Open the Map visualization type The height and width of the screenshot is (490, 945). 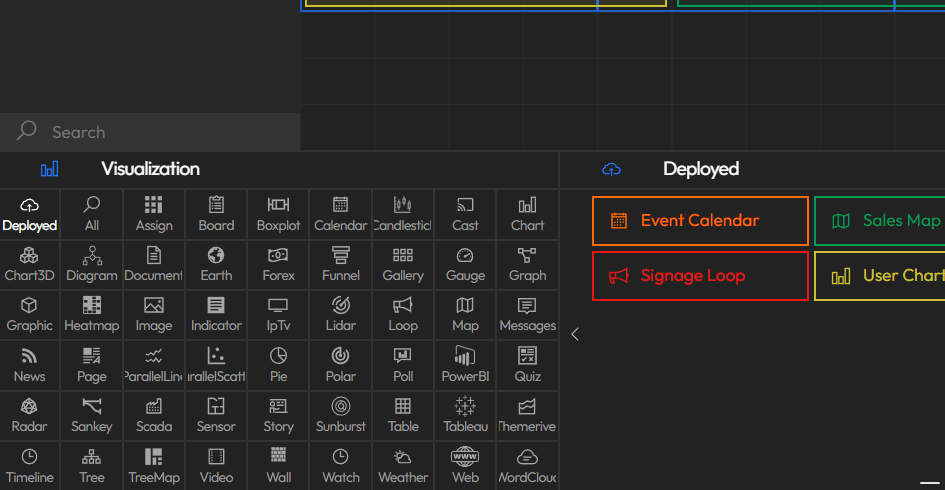tap(465, 315)
